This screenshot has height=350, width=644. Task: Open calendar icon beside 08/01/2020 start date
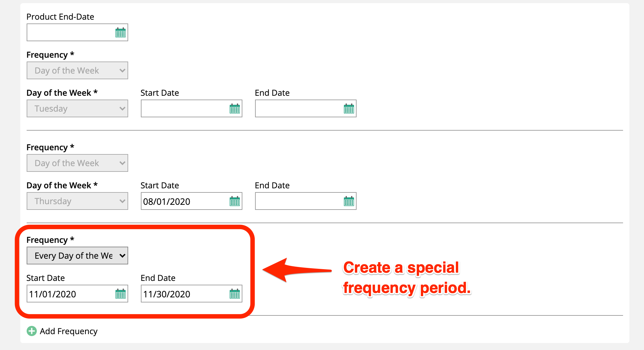[234, 201]
